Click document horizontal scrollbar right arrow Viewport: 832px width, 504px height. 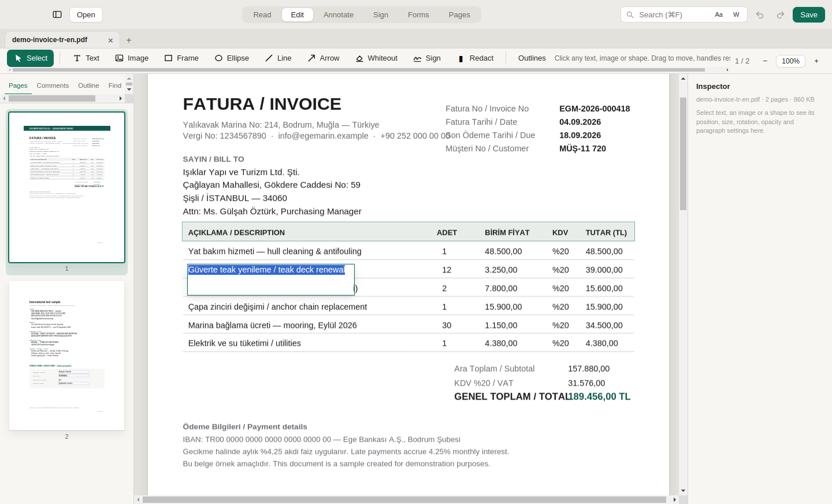point(674,499)
